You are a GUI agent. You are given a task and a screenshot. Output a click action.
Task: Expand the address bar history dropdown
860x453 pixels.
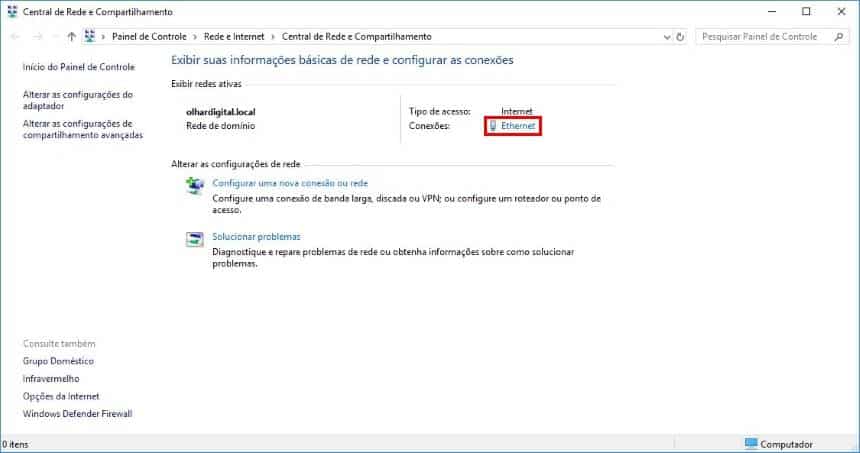665,36
